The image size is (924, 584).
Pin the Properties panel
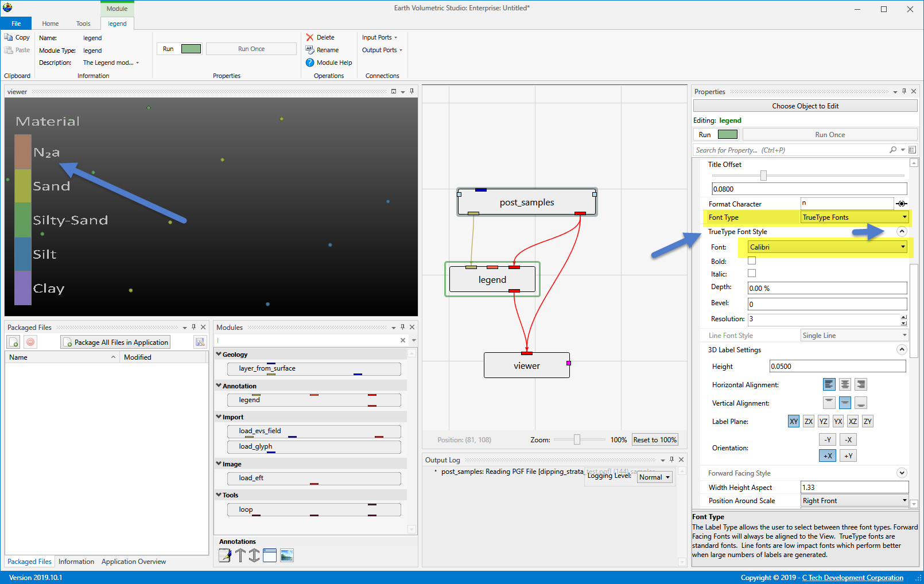904,92
